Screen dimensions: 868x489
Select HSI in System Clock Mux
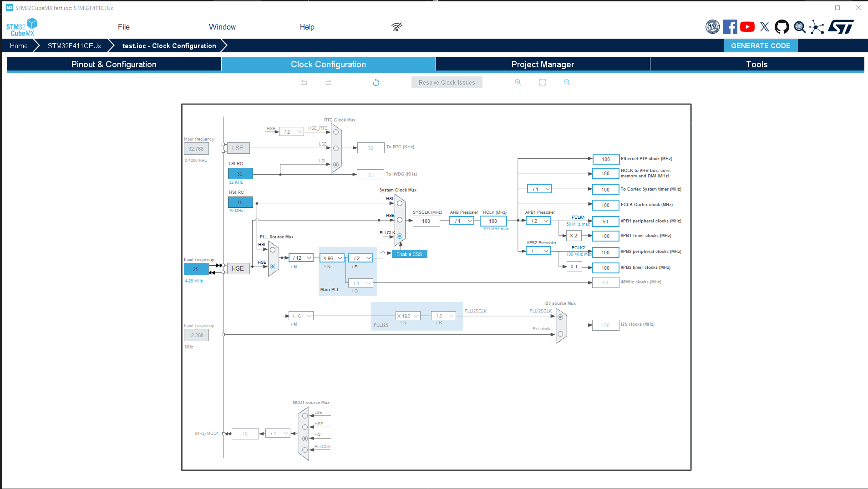[x=400, y=203]
